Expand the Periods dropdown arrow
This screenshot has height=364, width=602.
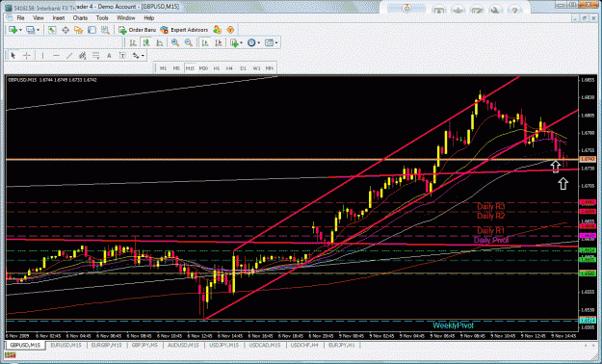point(259,43)
